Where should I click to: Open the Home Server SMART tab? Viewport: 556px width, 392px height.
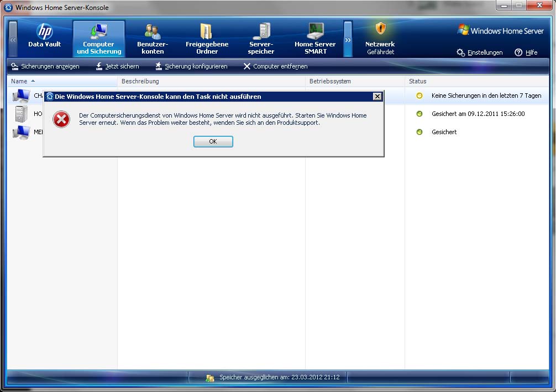[x=315, y=39]
